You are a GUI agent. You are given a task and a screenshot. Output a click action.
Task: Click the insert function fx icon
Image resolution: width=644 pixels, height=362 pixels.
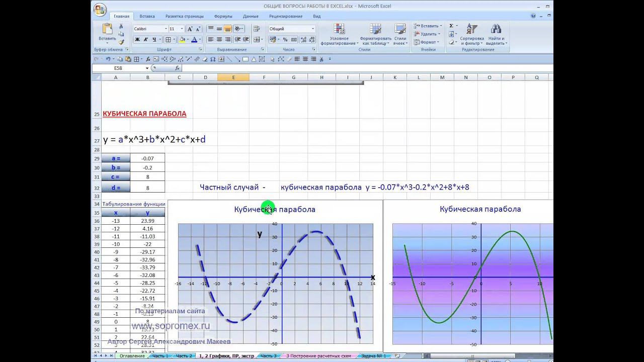tap(177, 68)
